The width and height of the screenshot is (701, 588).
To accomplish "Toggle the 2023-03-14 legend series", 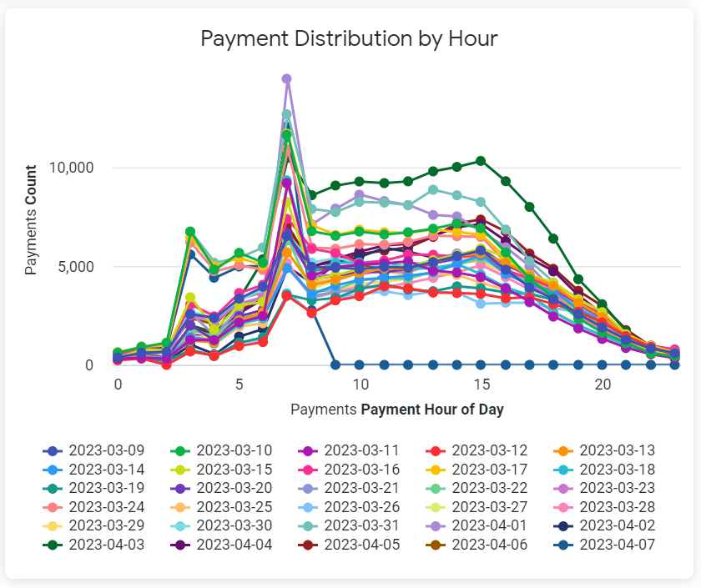I will [x=93, y=470].
